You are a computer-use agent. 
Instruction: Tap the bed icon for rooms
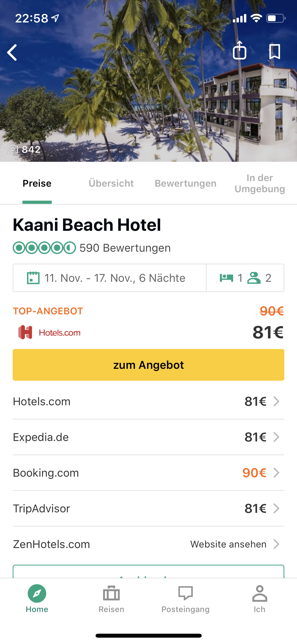click(x=227, y=278)
